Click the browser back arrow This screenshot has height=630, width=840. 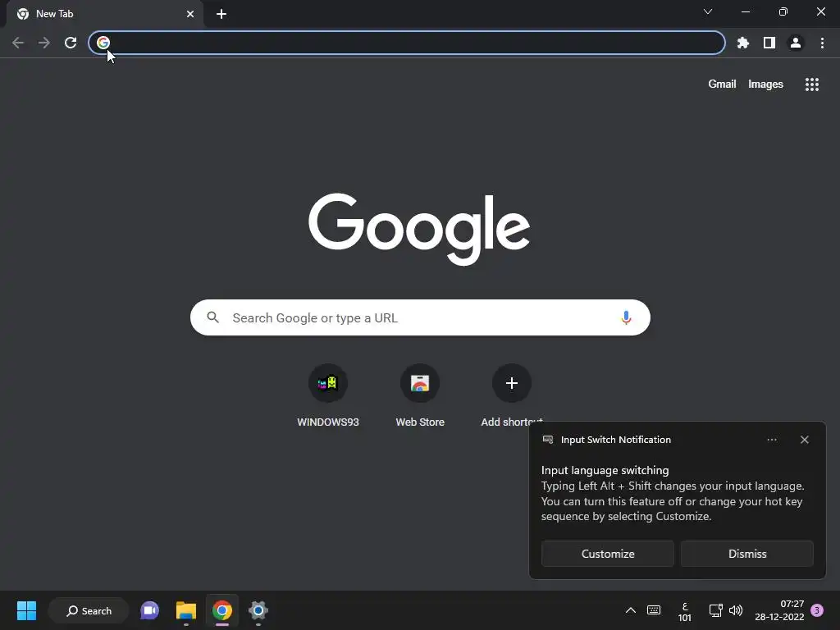coord(18,43)
